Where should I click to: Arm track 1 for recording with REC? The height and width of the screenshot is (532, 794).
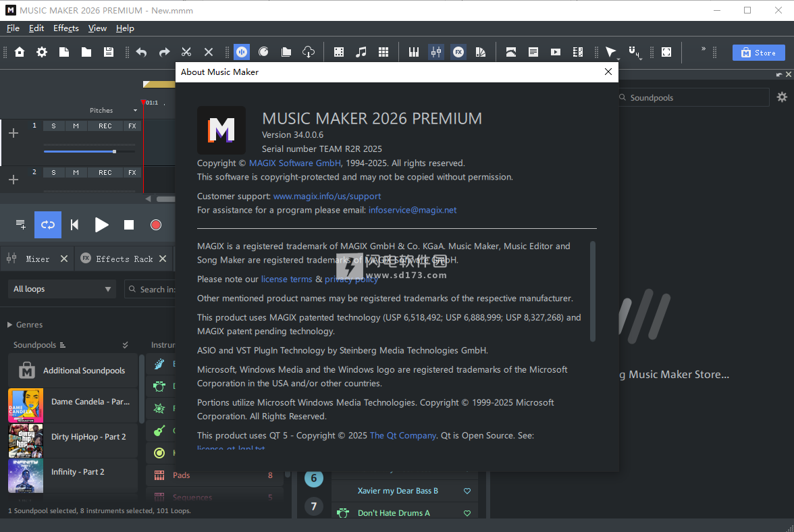tap(105, 126)
